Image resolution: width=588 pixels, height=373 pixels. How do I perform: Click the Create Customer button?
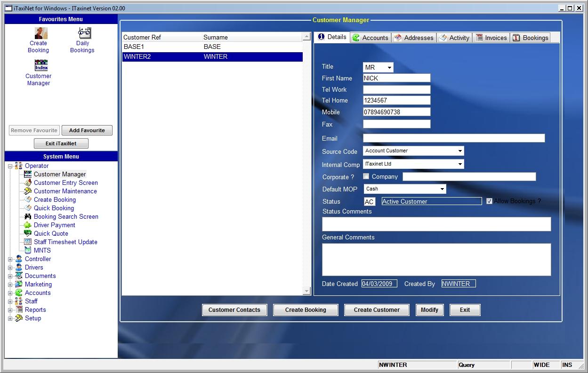(x=377, y=310)
